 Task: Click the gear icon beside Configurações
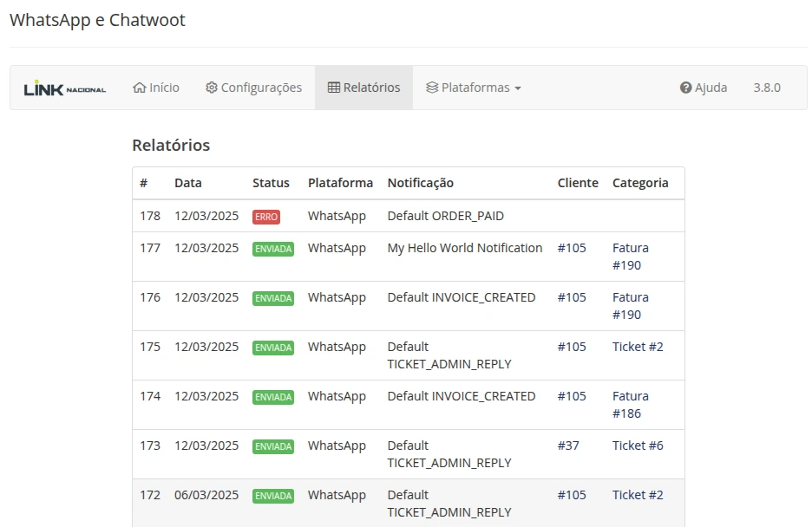click(211, 88)
